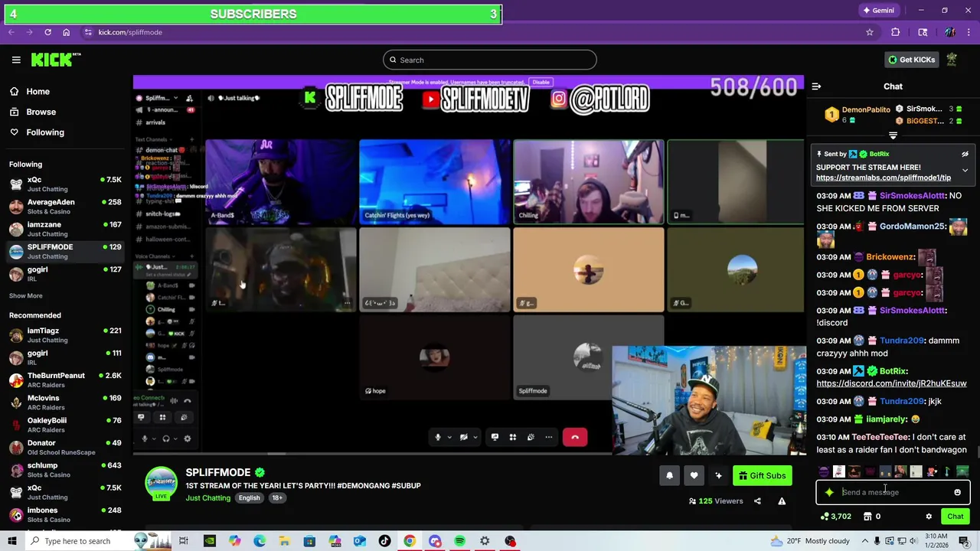
Task: Open schlump recommended channel
Action: [65, 469]
